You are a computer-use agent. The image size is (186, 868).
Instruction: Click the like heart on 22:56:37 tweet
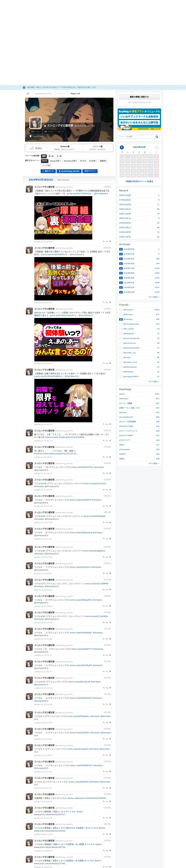point(110,363)
